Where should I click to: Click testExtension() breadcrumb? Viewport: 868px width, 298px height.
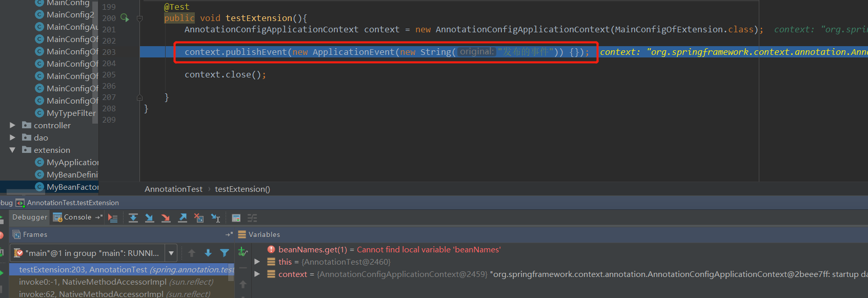click(x=243, y=189)
